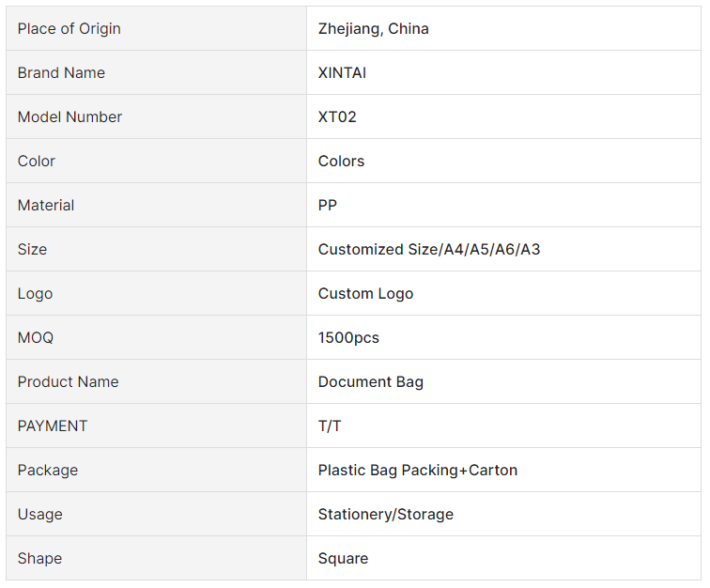Click the Customized Size/A4/A5/A6/A3 value
This screenshot has height=588, width=710.
pyautogui.click(x=429, y=249)
